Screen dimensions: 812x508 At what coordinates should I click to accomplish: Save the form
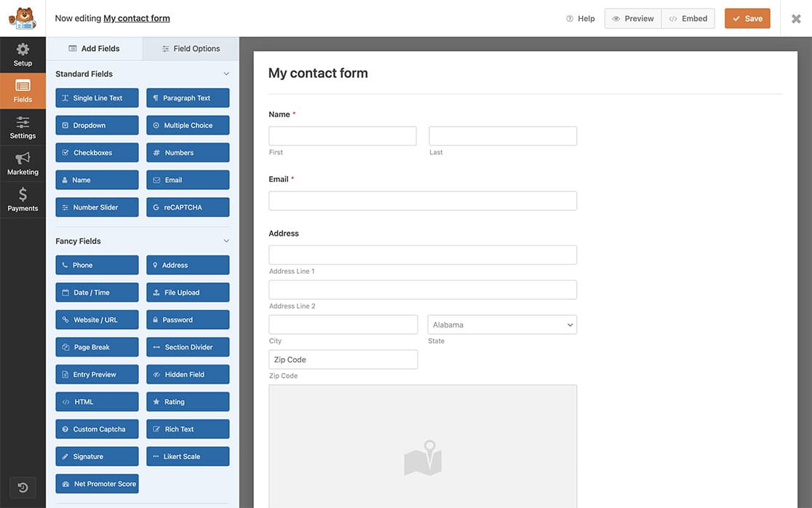pyautogui.click(x=747, y=17)
